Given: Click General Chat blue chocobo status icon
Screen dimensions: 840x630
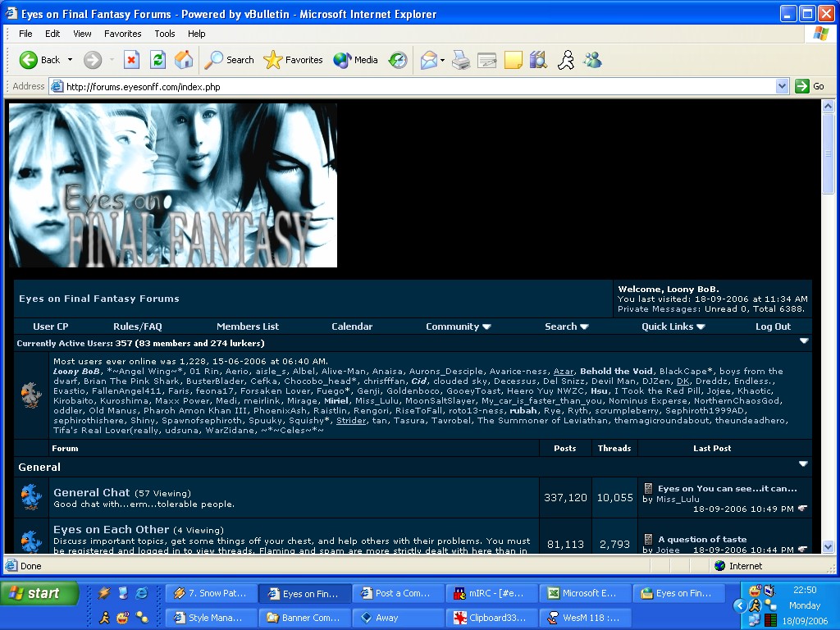Looking at the screenshot, I should coord(31,497).
